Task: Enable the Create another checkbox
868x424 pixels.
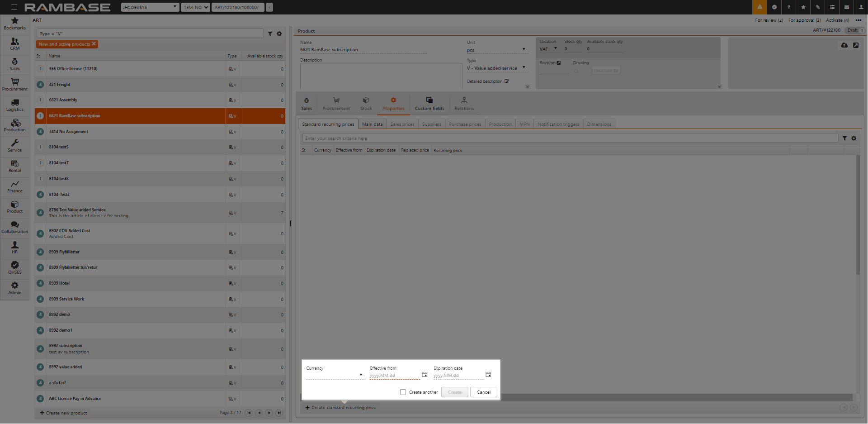Action: pos(403,392)
